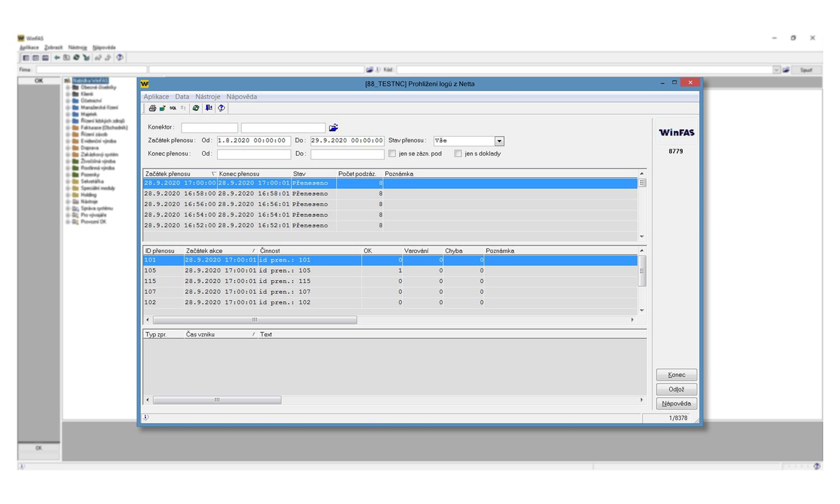The image size is (840, 504).
Task: Click the green refresh globe icon
Action: click(195, 108)
